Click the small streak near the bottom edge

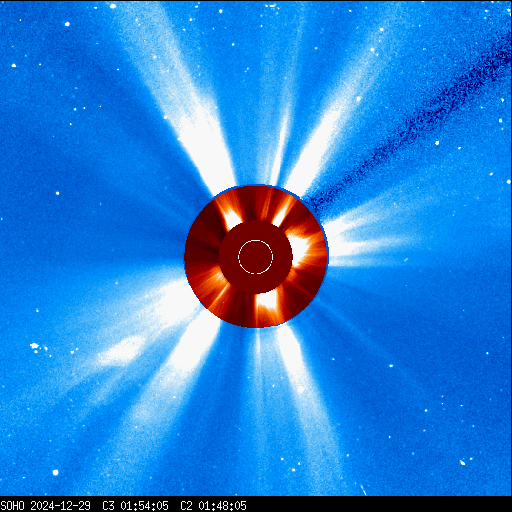363,489
